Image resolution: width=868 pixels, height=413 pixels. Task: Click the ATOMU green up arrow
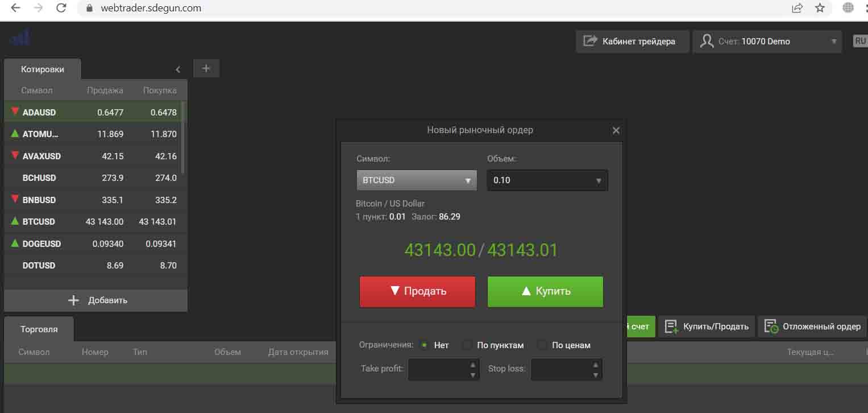click(x=15, y=134)
